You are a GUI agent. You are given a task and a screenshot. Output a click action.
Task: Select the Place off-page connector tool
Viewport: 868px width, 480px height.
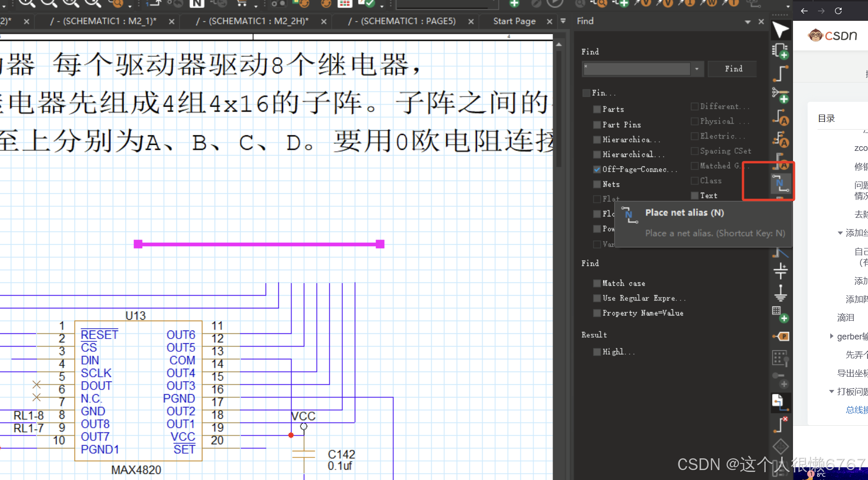coord(780,402)
